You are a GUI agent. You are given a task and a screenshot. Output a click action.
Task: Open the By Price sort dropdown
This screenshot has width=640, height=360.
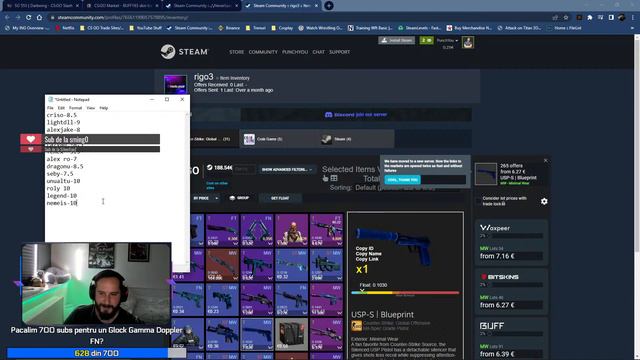(205, 198)
